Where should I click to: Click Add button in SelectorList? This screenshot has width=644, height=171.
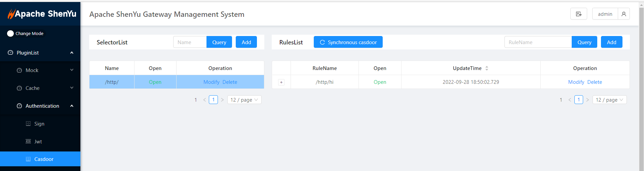[246, 42]
